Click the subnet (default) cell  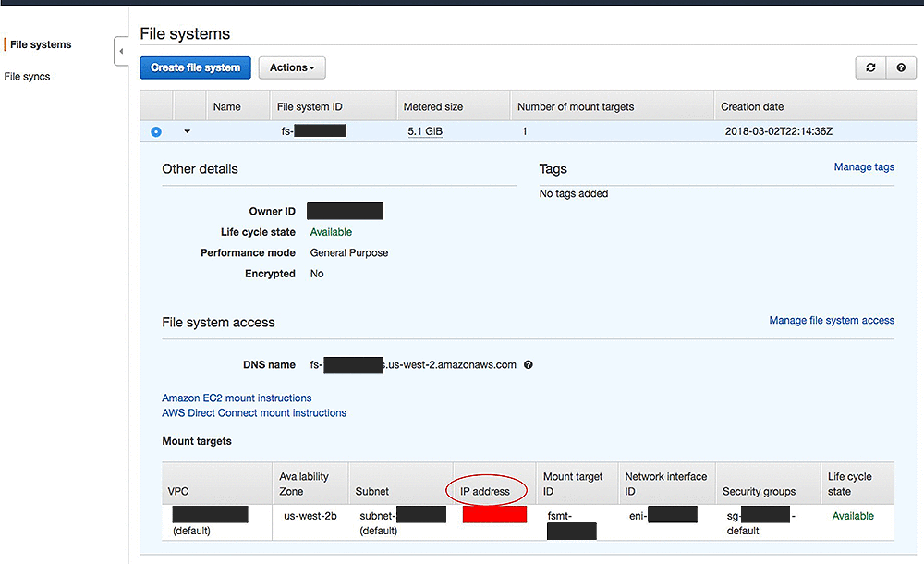click(x=403, y=522)
